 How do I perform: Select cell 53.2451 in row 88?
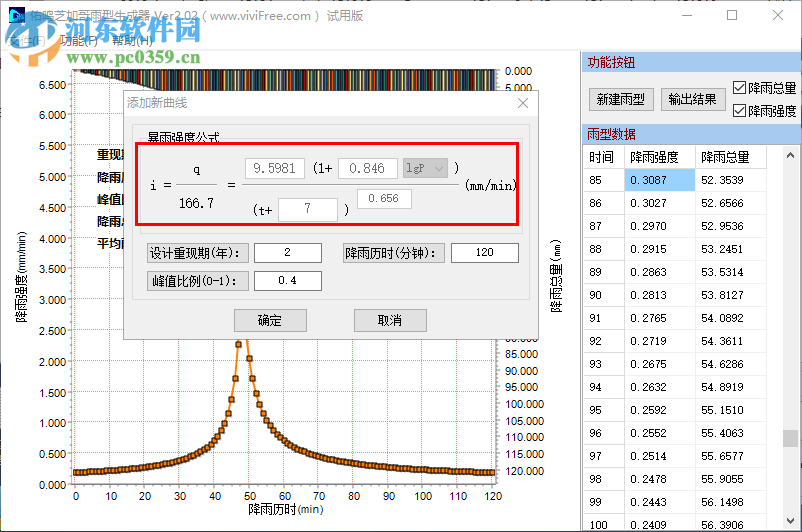(x=730, y=249)
